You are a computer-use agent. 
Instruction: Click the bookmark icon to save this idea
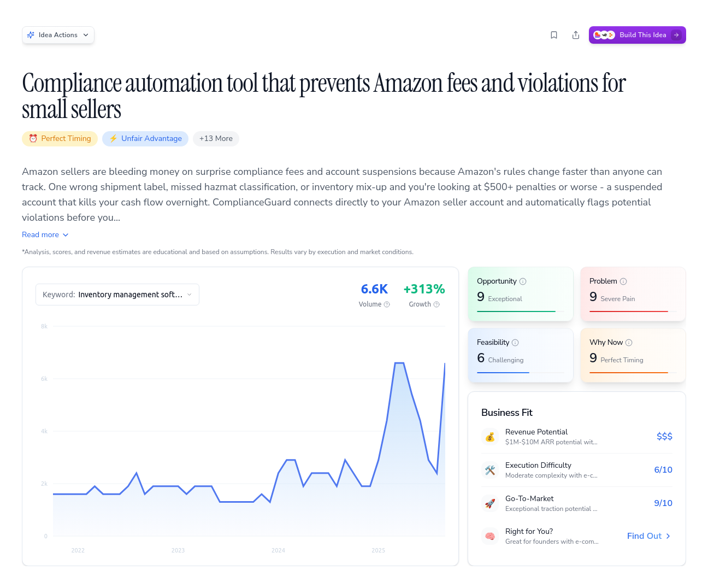tap(554, 34)
